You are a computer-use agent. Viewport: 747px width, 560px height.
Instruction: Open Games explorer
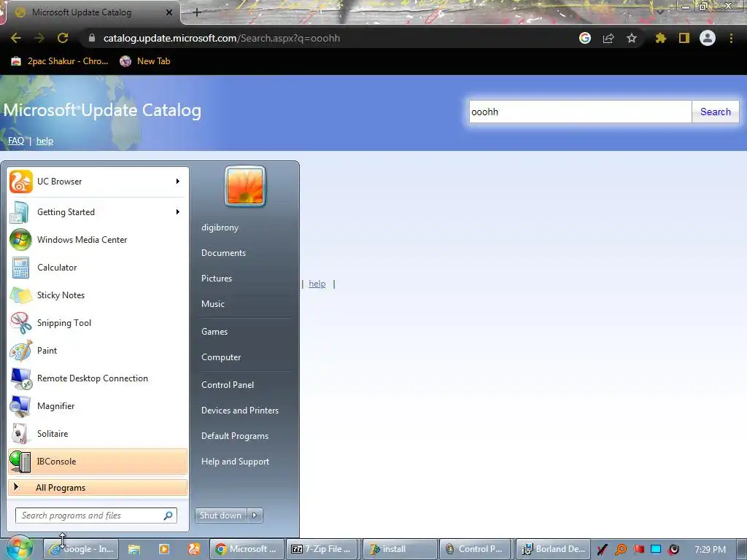(214, 332)
